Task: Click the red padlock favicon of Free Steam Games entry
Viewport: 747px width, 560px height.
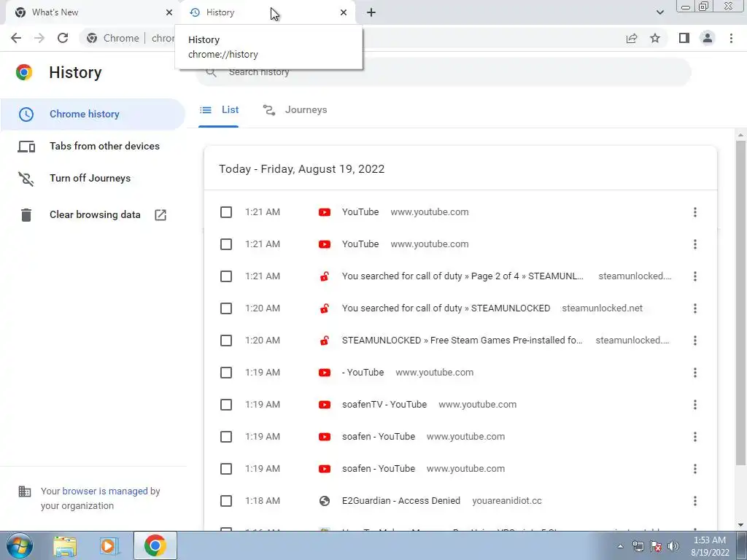Action: (325, 341)
